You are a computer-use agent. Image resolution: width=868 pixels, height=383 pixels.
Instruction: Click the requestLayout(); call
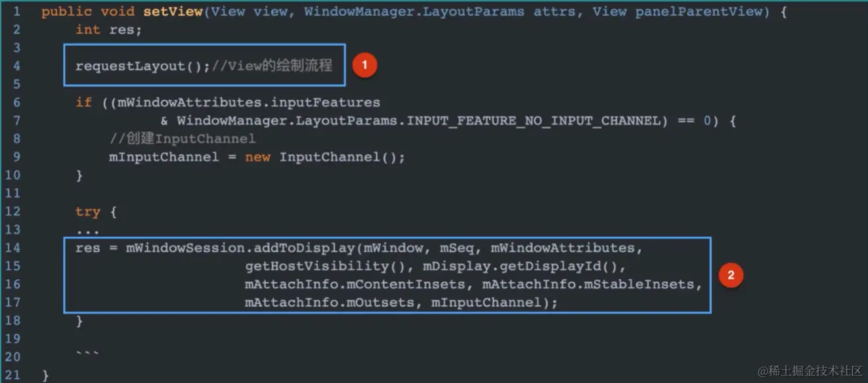[142, 66]
